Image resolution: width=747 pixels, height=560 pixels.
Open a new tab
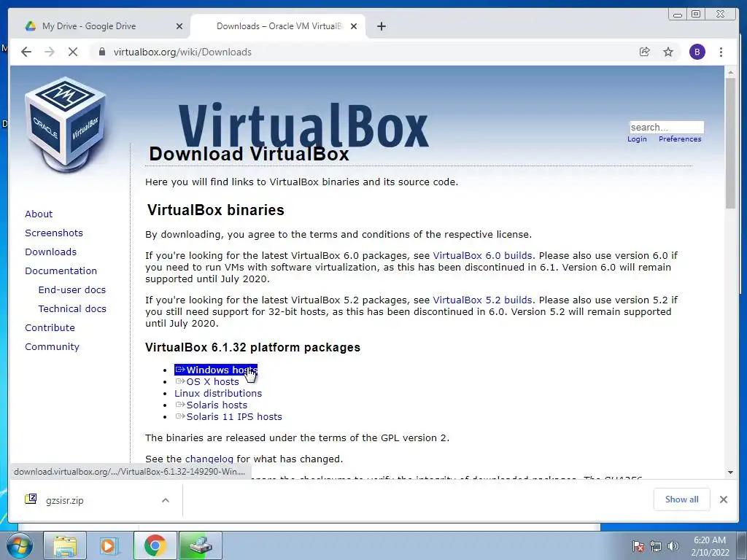(381, 26)
